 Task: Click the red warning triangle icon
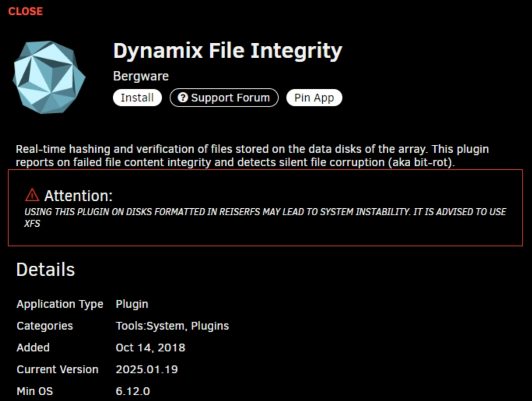pyautogui.click(x=32, y=195)
